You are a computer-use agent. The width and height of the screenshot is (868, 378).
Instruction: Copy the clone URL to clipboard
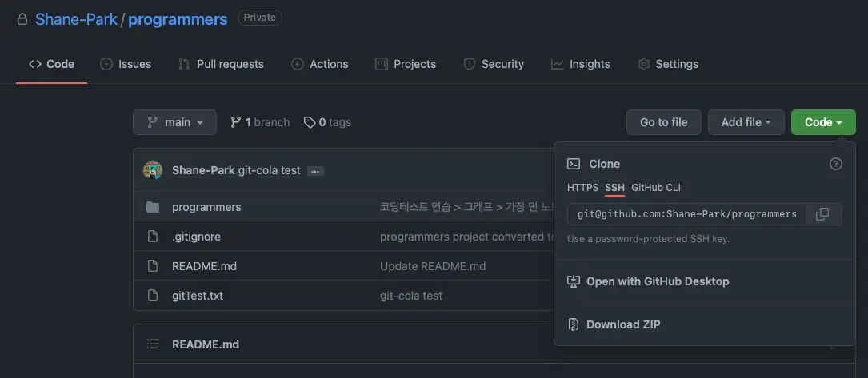pos(824,214)
